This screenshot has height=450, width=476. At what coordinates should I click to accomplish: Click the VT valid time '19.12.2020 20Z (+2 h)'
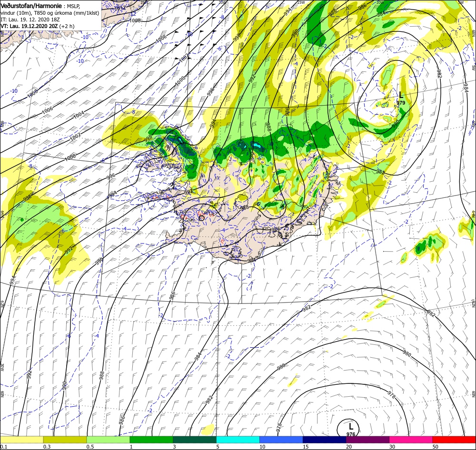(x=48, y=26)
